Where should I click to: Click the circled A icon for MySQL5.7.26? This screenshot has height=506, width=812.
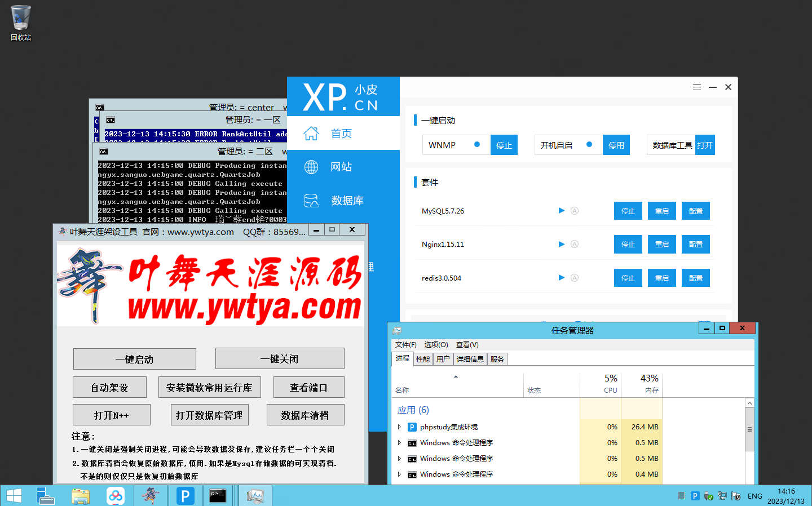[x=575, y=211]
